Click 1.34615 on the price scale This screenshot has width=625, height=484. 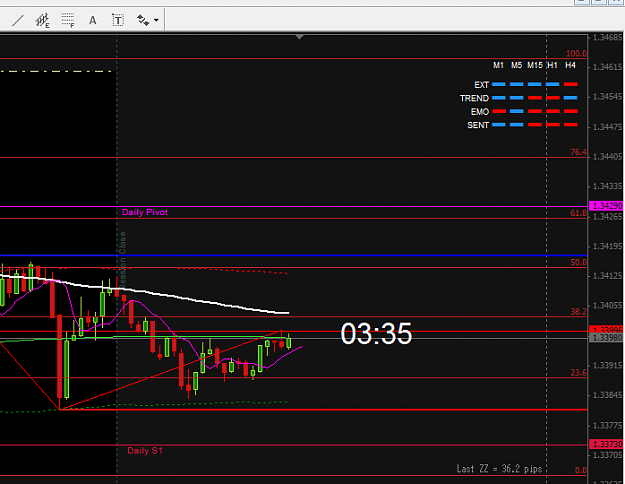(x=607, y=67)
